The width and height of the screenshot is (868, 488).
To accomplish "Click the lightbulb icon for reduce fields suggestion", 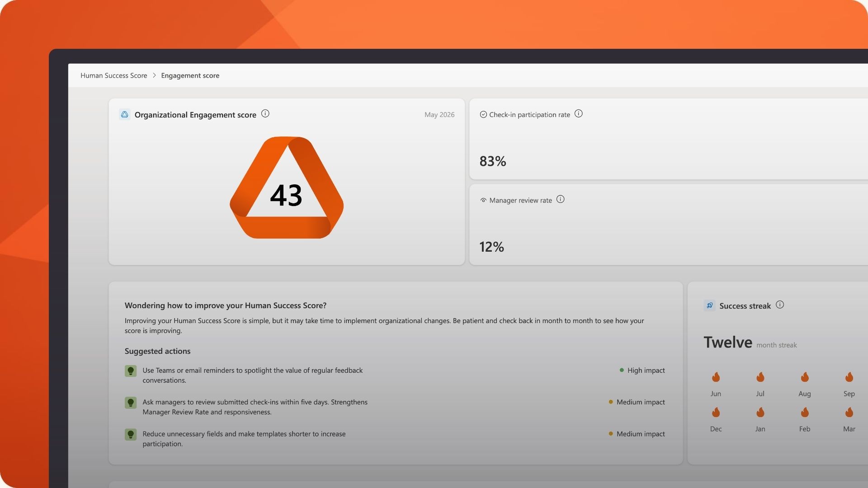I will [131, 435].
